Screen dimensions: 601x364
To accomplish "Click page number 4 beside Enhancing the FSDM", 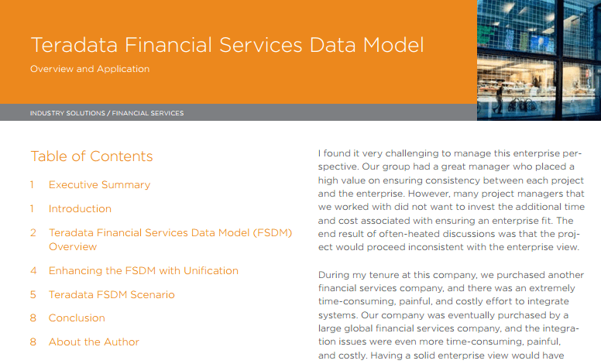I will click(33, 270).
